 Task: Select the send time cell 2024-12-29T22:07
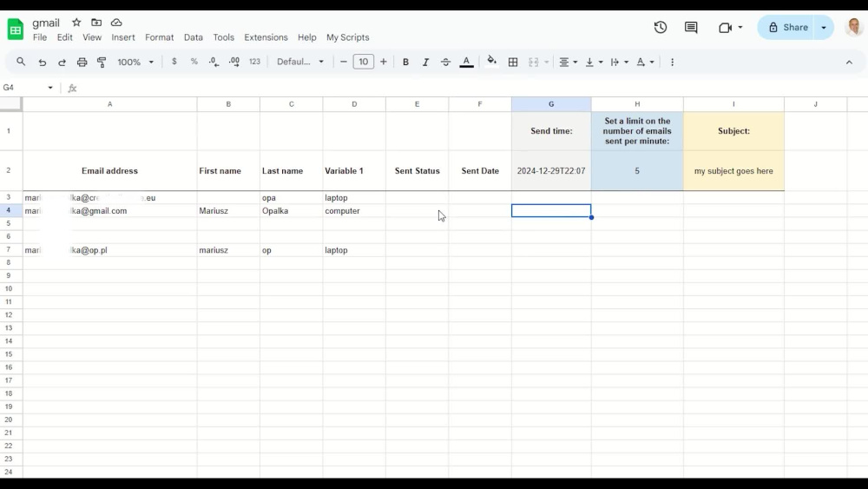551,170
